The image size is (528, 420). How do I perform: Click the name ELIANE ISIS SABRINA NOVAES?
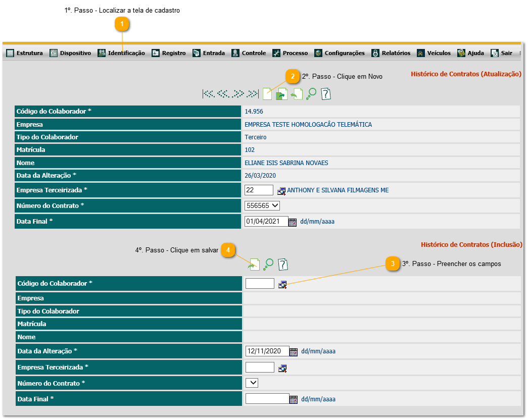[x=286, y=163]
